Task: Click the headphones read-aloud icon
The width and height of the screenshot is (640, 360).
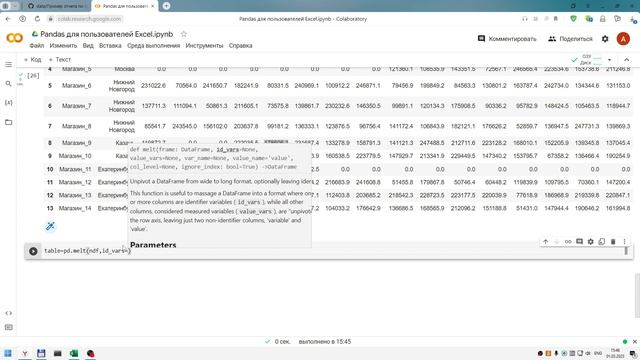Action: [x=525, y=19]
